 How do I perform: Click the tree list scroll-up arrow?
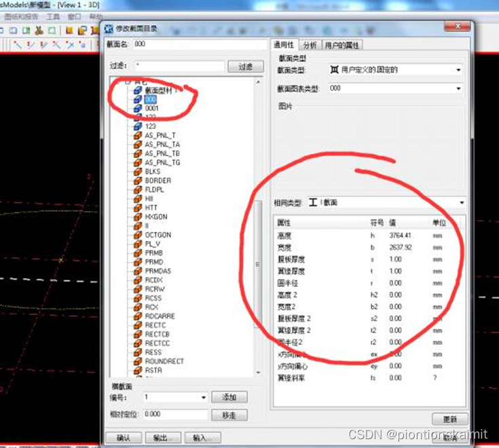258,82
